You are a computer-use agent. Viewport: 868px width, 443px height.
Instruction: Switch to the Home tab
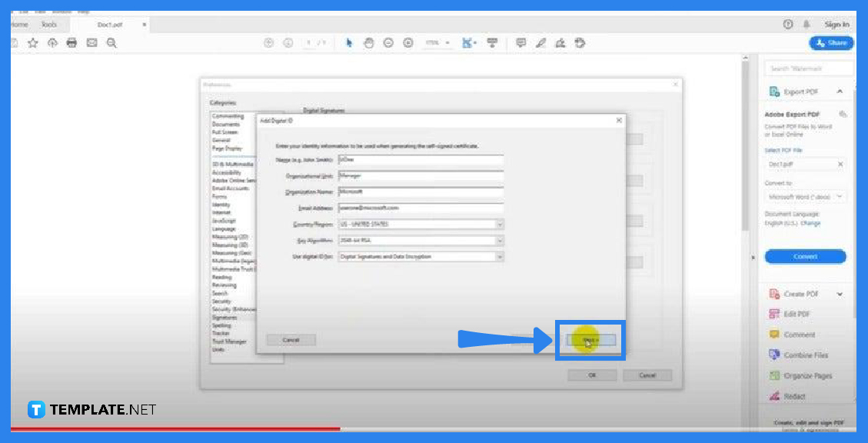(19, 25)
